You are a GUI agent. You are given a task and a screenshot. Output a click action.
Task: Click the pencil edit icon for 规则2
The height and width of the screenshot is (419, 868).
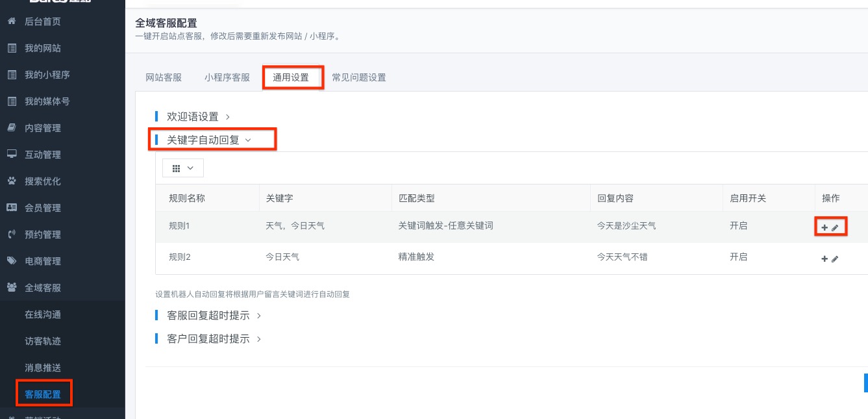[836, 259]
